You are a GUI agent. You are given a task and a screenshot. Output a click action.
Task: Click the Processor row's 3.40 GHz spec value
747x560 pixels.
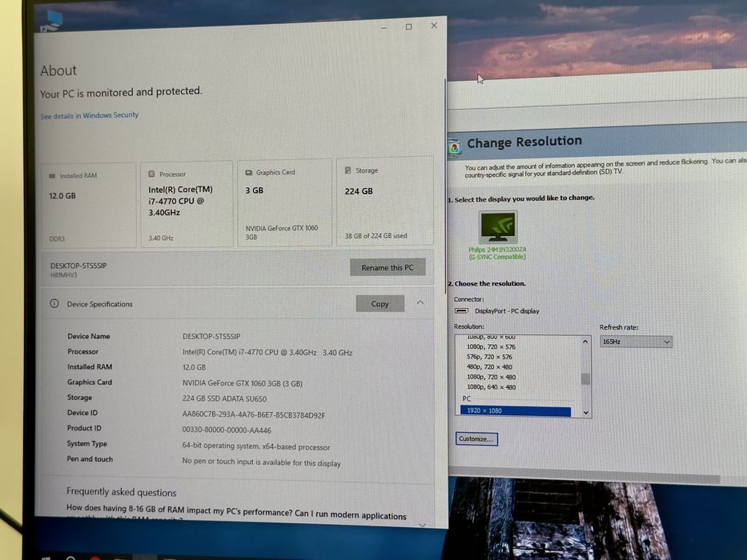[x=337, y=352]
